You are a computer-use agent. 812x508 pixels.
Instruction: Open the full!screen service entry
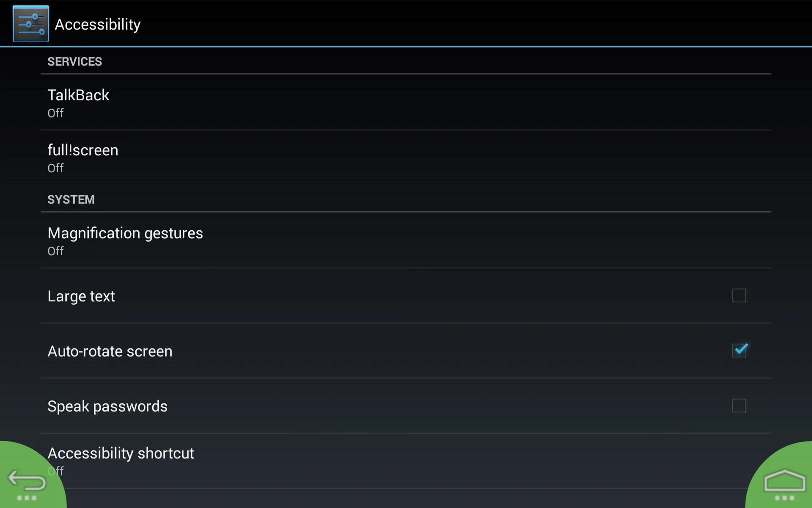pos(406,158)
